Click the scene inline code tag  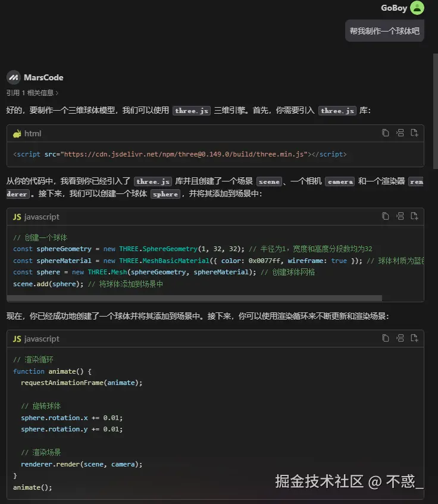tap(270, 181)
